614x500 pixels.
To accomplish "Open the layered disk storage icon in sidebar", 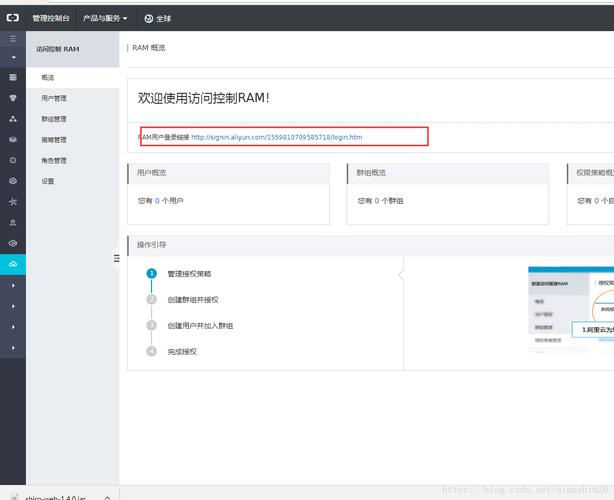I will (x=13, y=139).
